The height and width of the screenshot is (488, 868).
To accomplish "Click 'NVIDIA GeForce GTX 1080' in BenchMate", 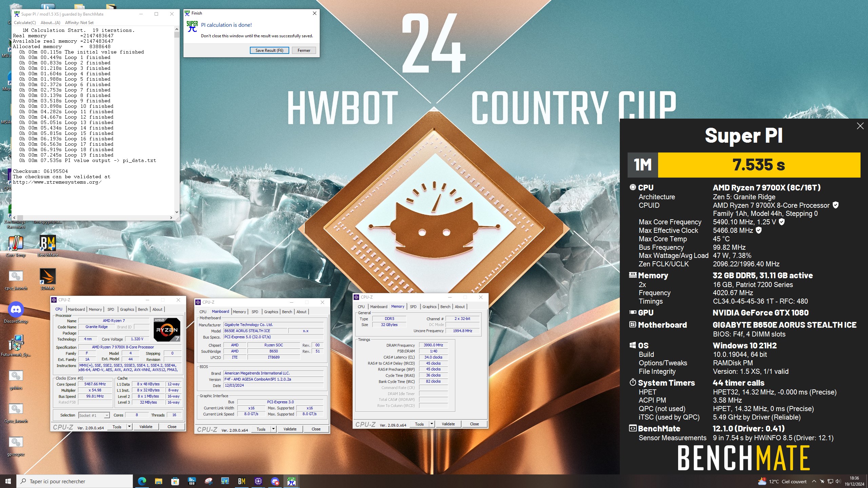I will 761,313.
